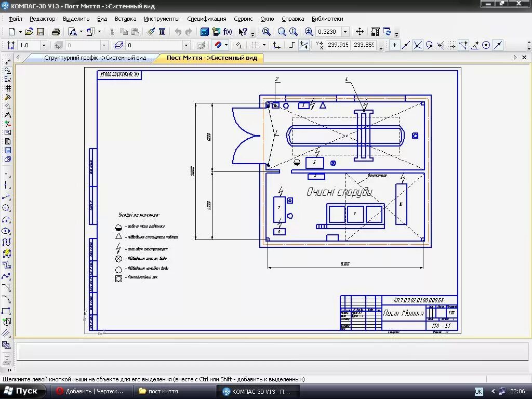Open the Библиотеки menu
Viewport: 532px width, 399px height.
click(x=327, y=19)
